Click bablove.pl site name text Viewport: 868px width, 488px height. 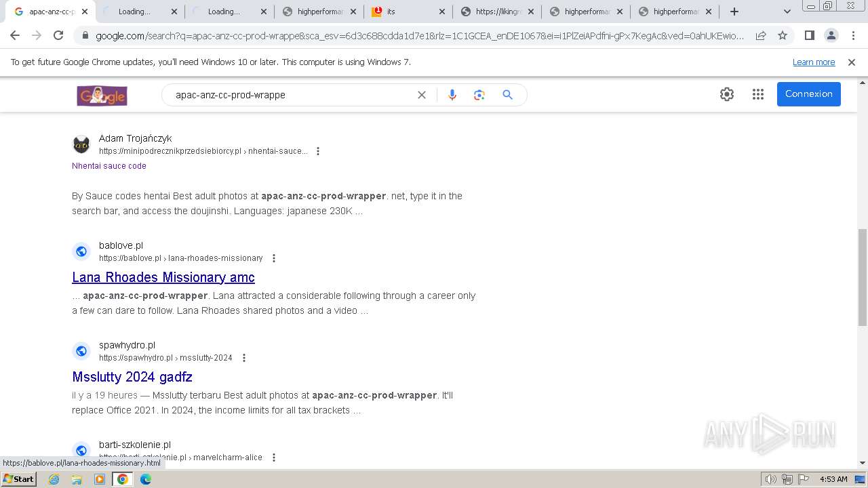click(121, 245)
